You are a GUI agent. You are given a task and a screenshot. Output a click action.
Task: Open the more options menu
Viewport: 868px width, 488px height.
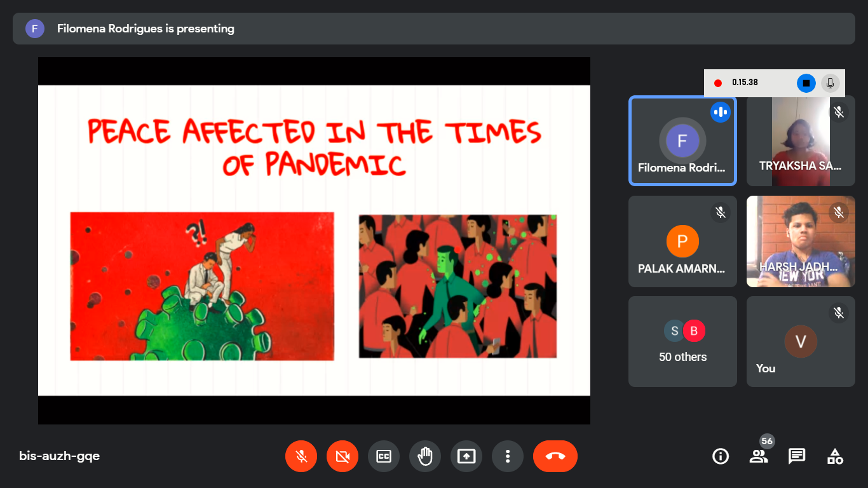point(508,456)
